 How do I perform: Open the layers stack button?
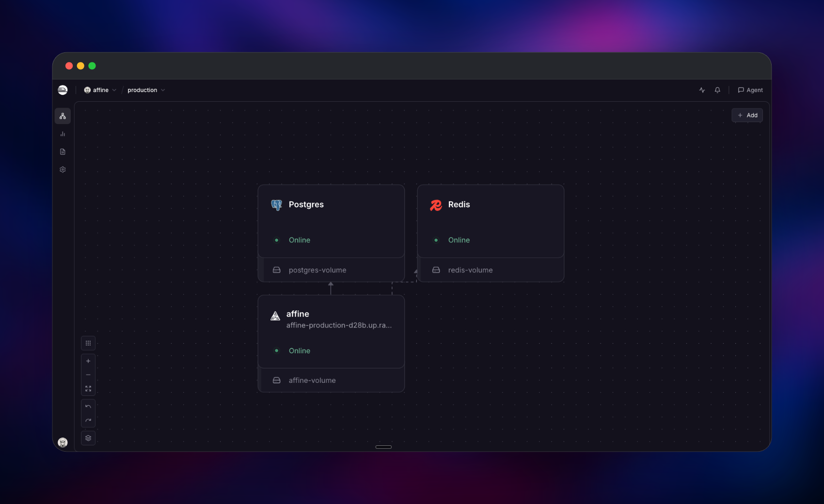click(88, 438)
